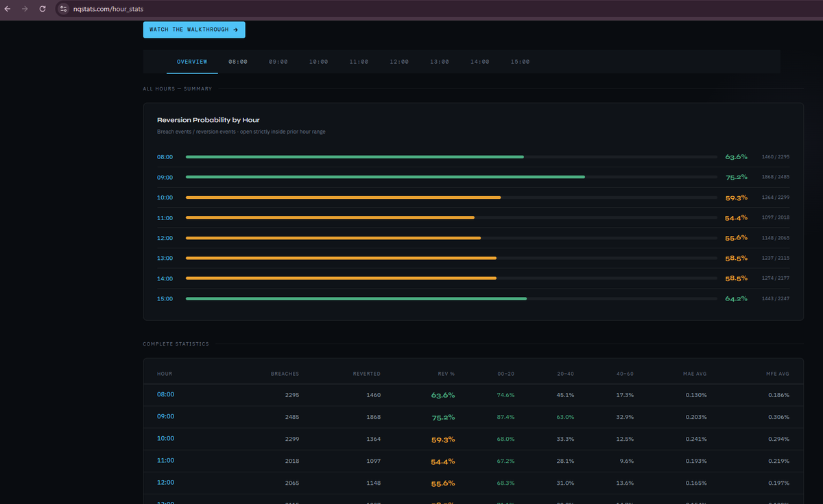Click the 20–40 column header
The width and height of the screenshot is (823, 504).
[566, 374]
